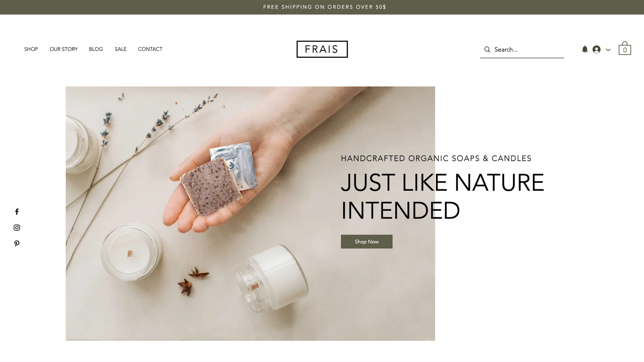Click the notifications bell icon
The height and width of the screenshot is (362, 644).
click(585, 49)
